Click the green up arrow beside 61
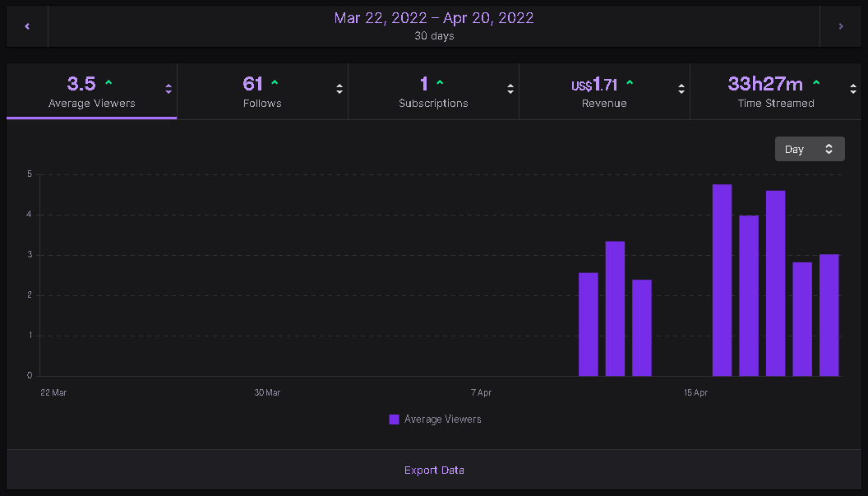This screenshot has width=868, height=496. click(275, 82)
